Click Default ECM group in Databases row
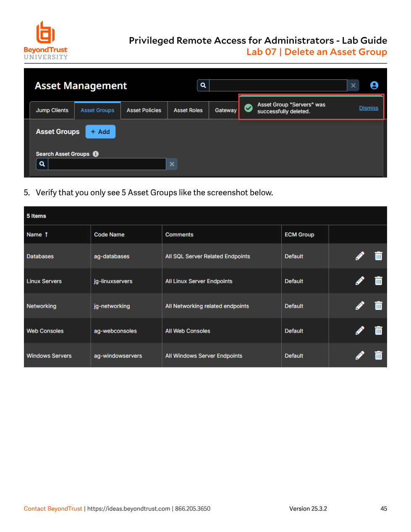411x532 pixels. click(x=294, y=256)
